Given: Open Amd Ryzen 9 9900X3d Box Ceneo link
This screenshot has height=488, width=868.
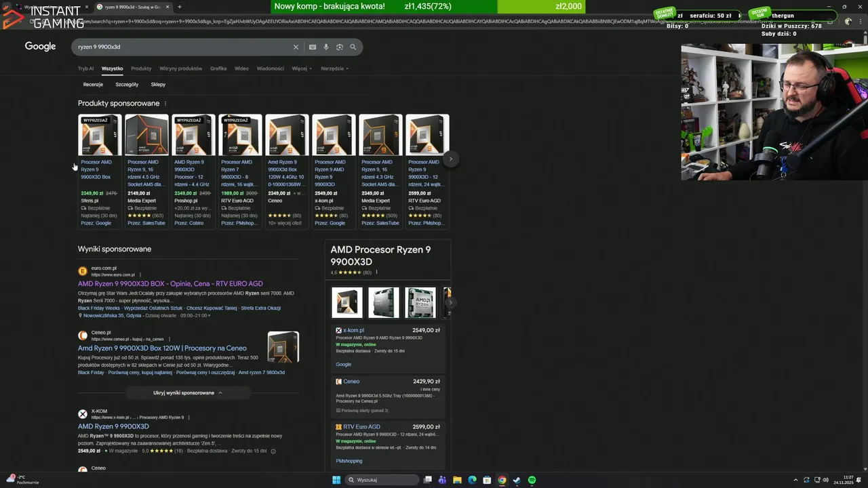Looking at the screenshot, I should pyautogui.click(x=162, y=348).
